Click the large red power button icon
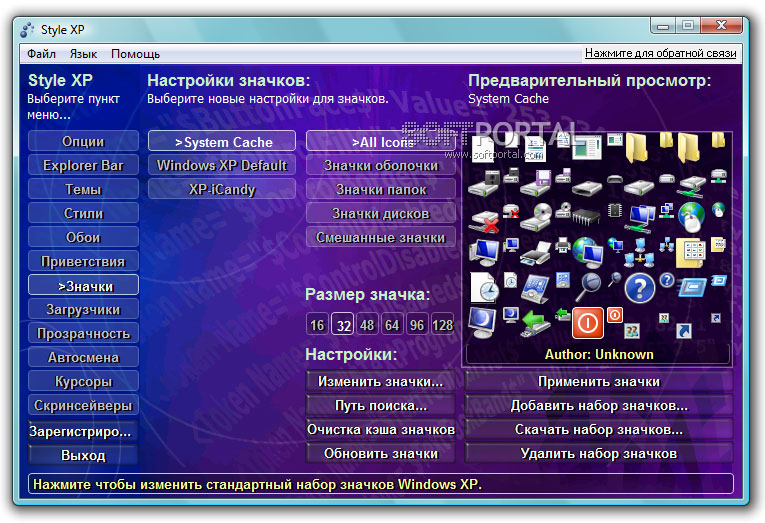The image size is (765, 523). point(587,322)
